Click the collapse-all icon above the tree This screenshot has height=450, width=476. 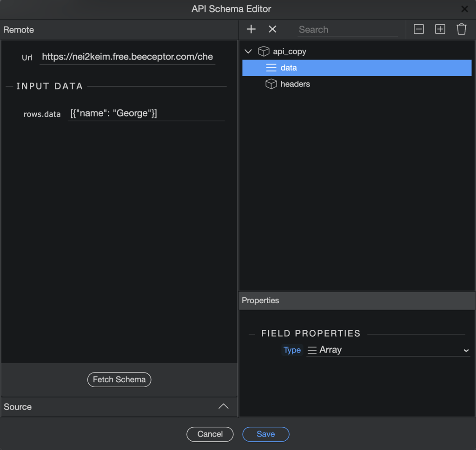[x=418, y=29]
